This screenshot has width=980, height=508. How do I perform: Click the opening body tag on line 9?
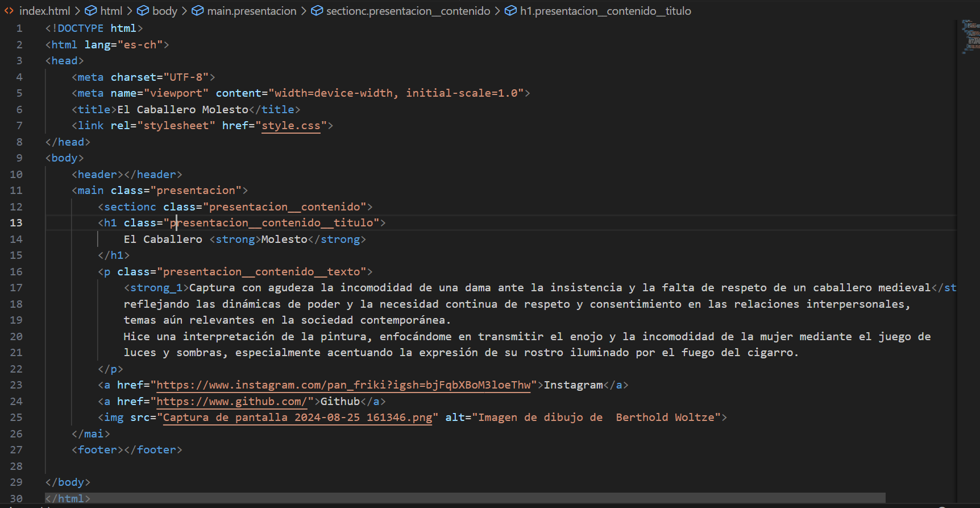point(65,158)
